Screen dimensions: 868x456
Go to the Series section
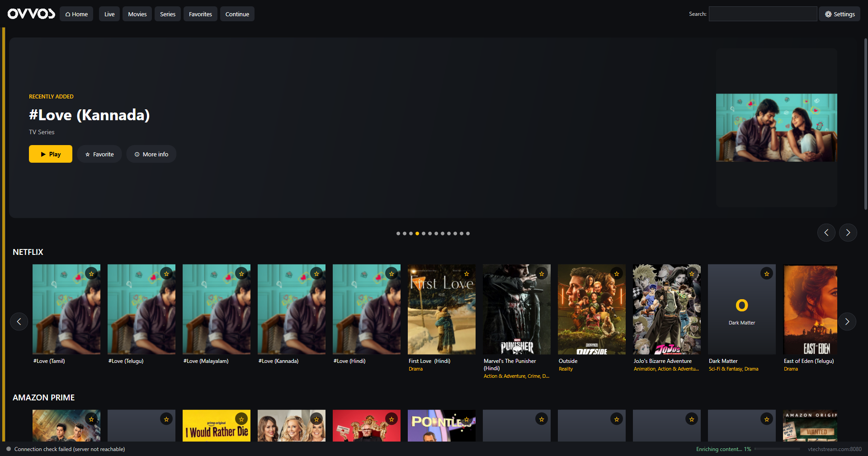[168, 14]
